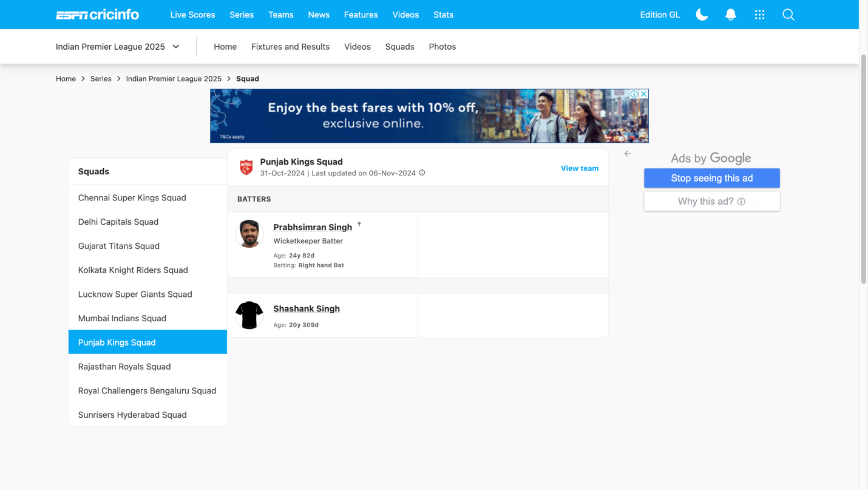Close the banner ad with X icon
Viewport: 868px width, 490px height.
643,94
